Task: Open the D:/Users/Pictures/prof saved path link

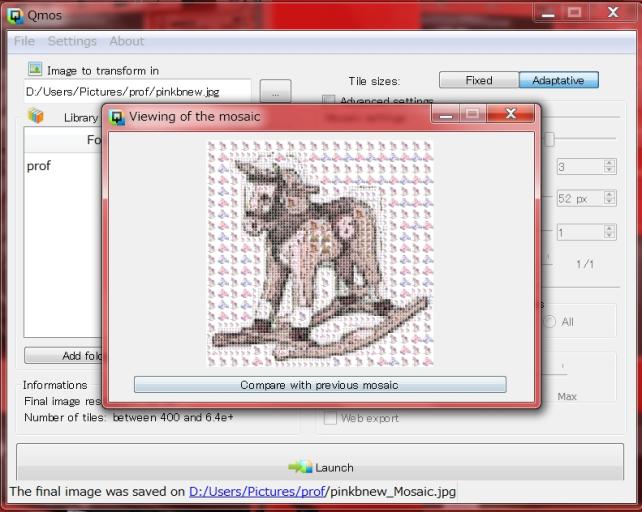Action: coord(257,491)
